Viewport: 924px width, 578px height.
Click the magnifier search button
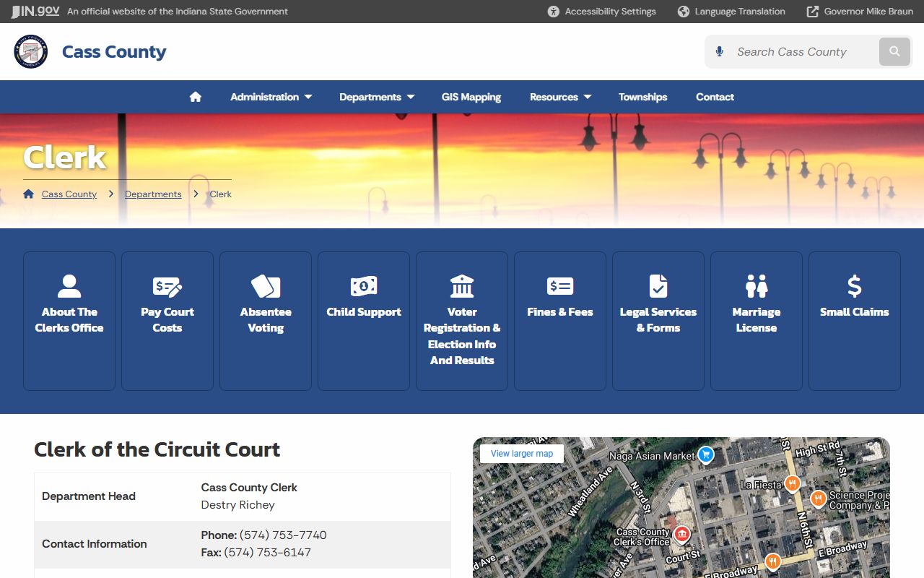(894, 51)
